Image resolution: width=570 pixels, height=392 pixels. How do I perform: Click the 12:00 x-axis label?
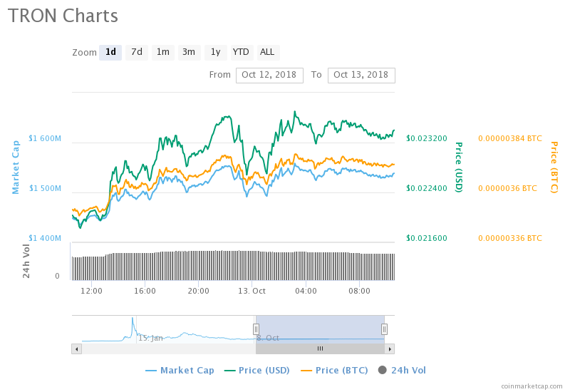pos(91,291)
